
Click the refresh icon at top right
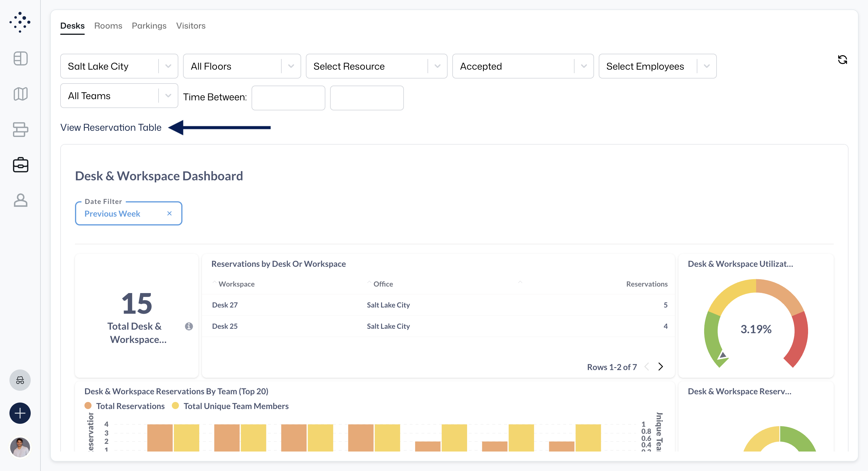pos(842,60)
